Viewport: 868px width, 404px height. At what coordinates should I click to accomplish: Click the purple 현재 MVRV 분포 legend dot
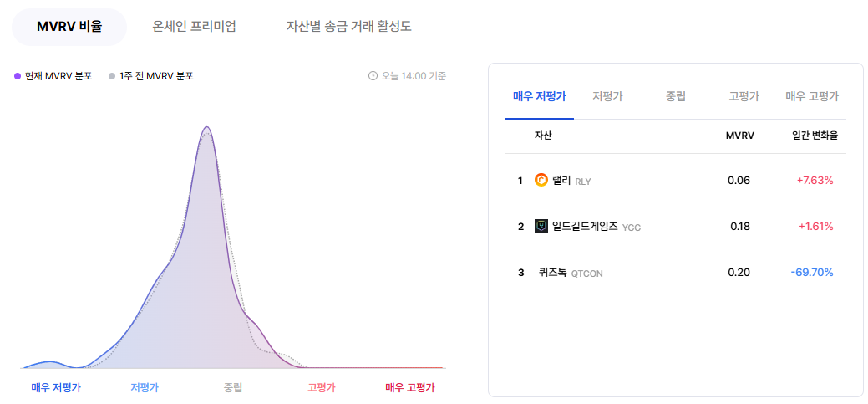coord(18,76)
